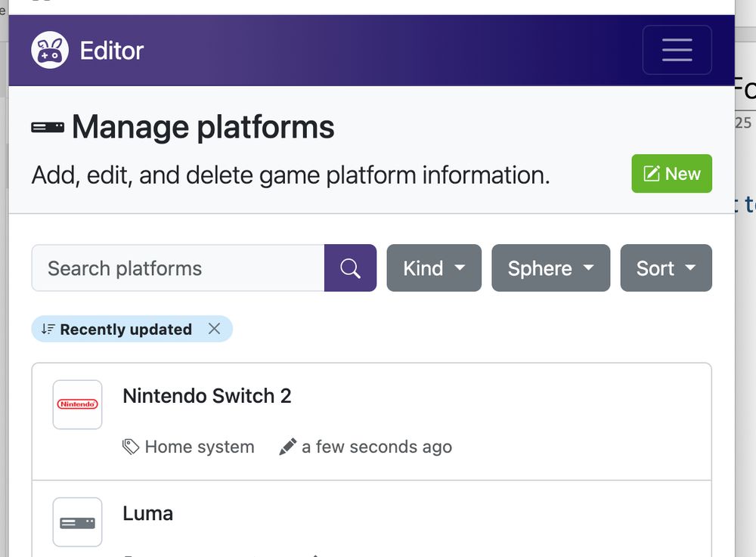Click the rabbit mascot logo in the header

point(48,50)
